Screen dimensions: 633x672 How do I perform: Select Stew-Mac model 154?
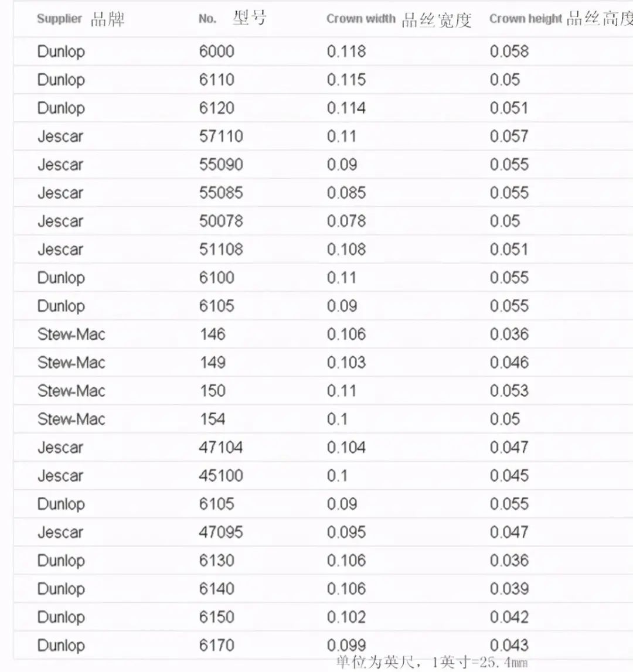(x=213, y=419)
